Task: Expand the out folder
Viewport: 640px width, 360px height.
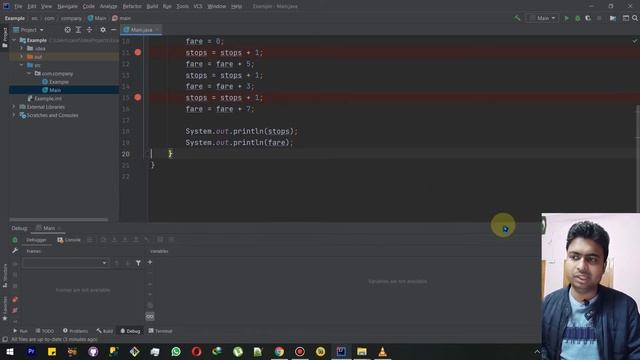Action: pos(22,57)
